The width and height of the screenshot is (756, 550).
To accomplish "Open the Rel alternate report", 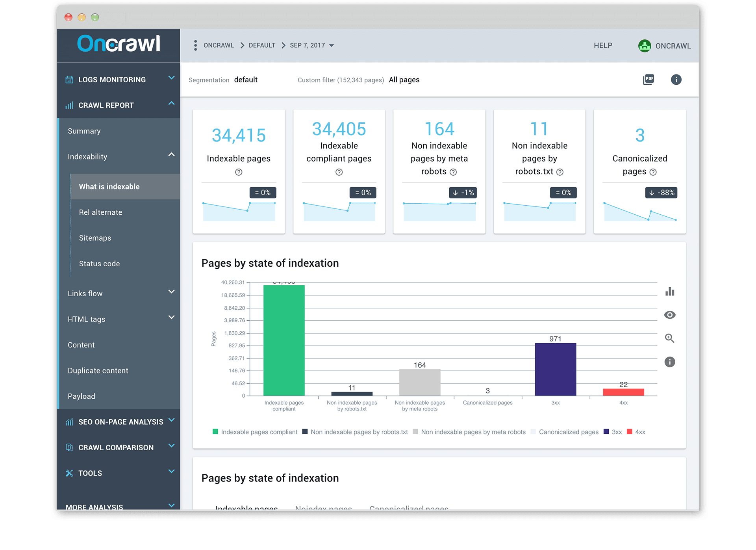I will [101, 212].
